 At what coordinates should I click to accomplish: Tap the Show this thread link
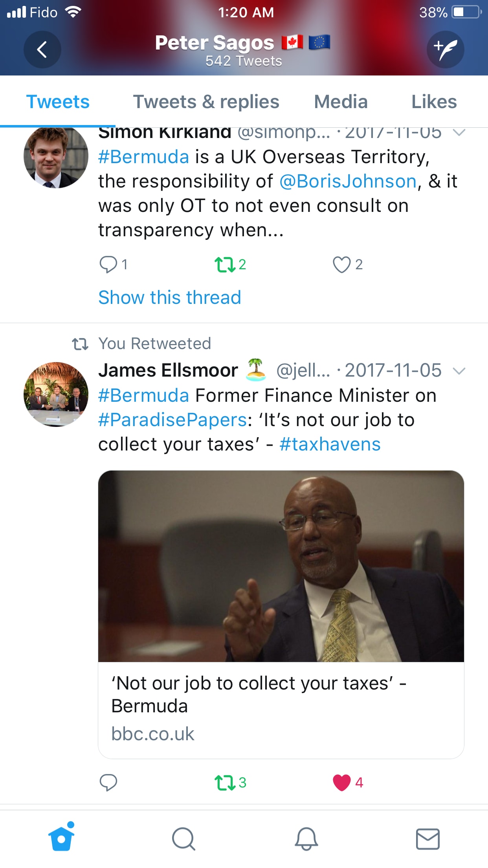(170, 297)
